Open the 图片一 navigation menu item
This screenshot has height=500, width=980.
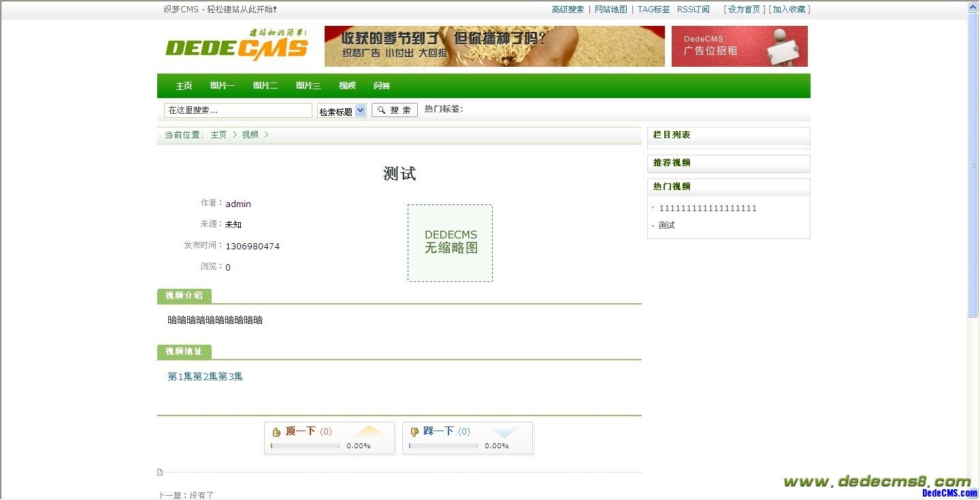223,86
